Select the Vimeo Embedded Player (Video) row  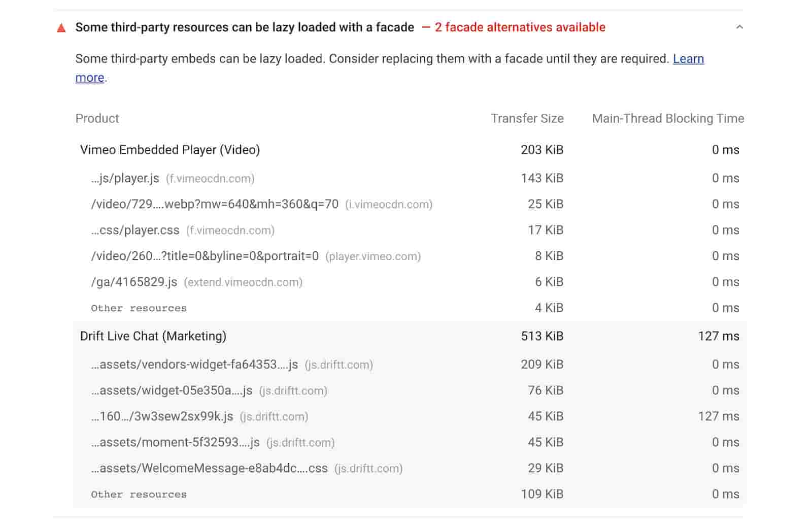click(x=170, y=150)
